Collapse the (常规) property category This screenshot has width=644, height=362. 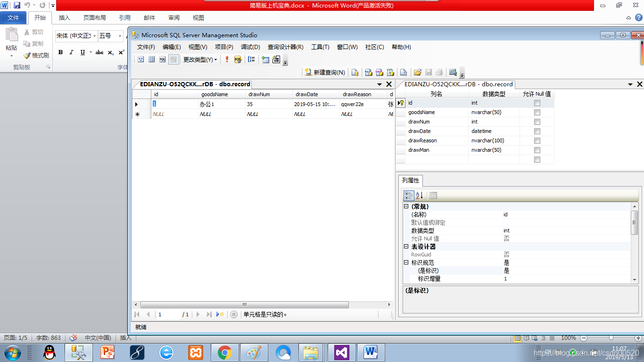click(406, 206)
